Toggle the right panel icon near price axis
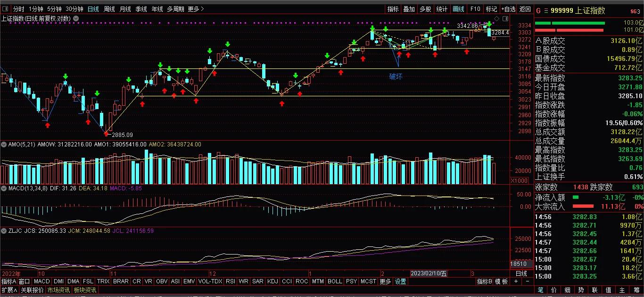 [505, 18]
